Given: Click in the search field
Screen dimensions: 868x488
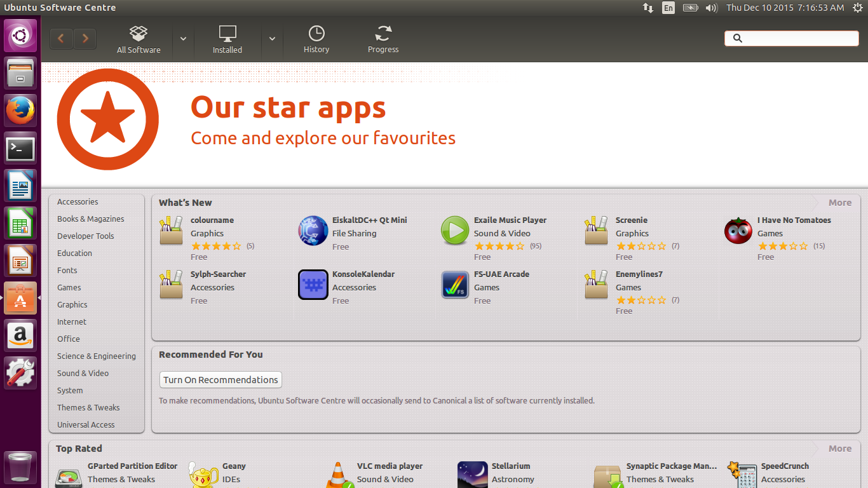Looking at the screenshot, I should [x=792, y=38].
